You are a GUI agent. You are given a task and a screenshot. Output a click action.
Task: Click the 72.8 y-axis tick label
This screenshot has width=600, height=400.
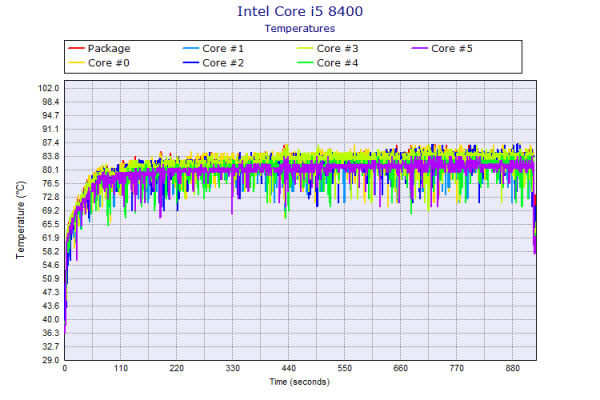click(x=51, y=197)
